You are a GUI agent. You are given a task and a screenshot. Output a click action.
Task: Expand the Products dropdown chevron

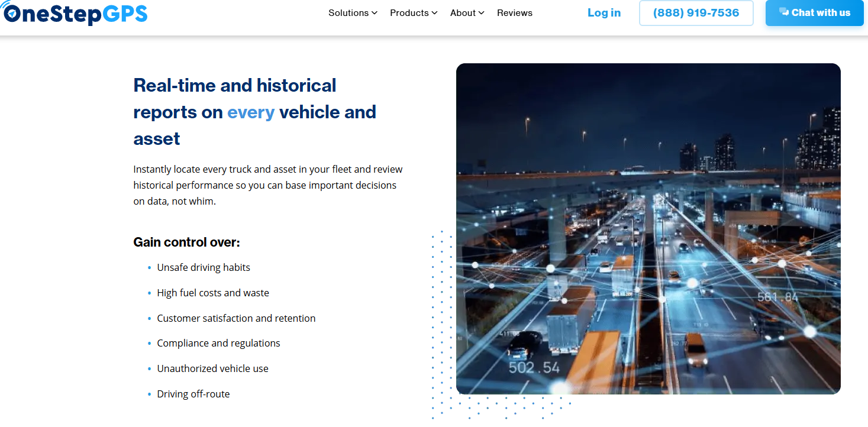click(434, 13)
